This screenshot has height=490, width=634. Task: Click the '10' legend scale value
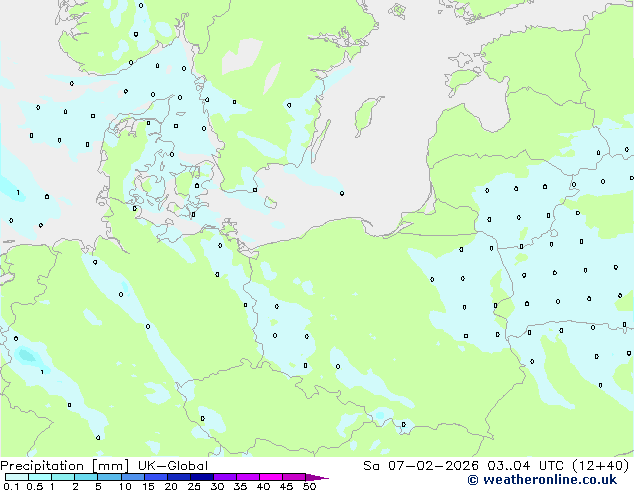[125, 486]
